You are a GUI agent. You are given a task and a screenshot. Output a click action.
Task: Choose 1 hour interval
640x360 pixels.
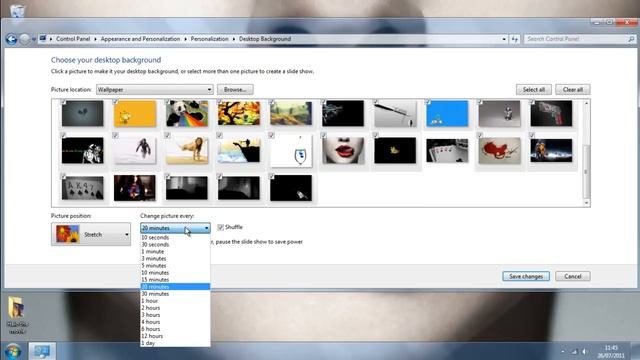pyautogui.click(x=176, y=301)
